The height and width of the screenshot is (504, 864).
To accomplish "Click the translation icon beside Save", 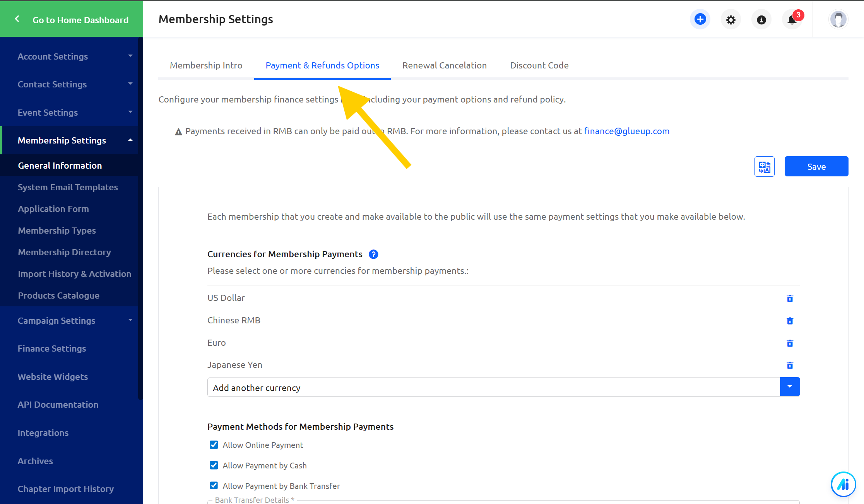I will 764,167.
